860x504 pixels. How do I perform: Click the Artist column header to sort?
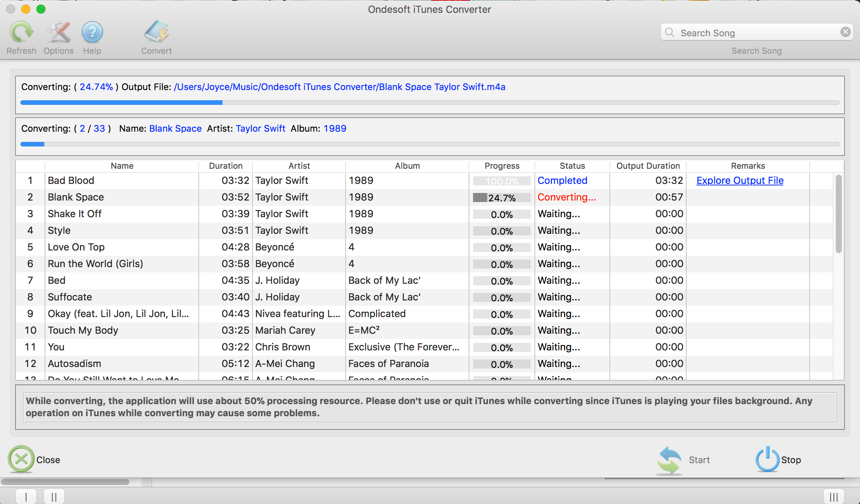click(x=298, y=165)
